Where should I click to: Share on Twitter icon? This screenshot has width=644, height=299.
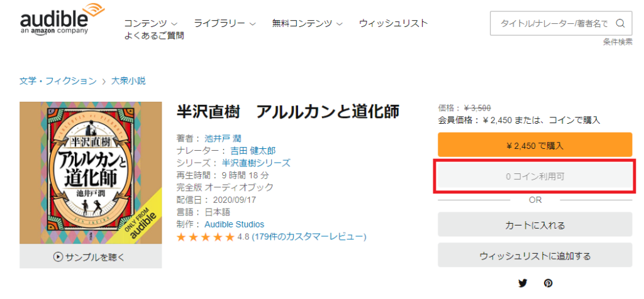tap(523, 283)
